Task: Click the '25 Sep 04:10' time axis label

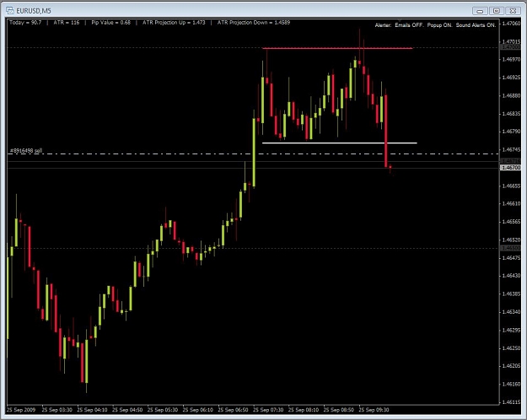Action: coord(93,410)
